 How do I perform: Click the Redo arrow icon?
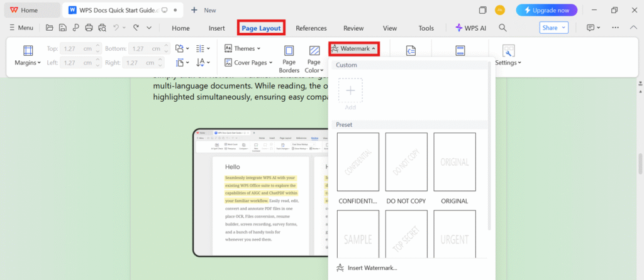pos(136,28)
